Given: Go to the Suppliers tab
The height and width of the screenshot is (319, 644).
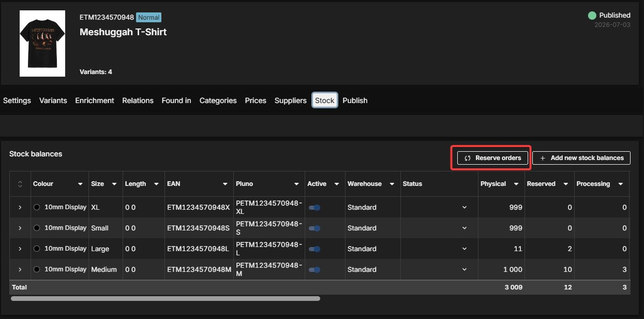Looking at the screenshot, I should click(x=291, y=100).
